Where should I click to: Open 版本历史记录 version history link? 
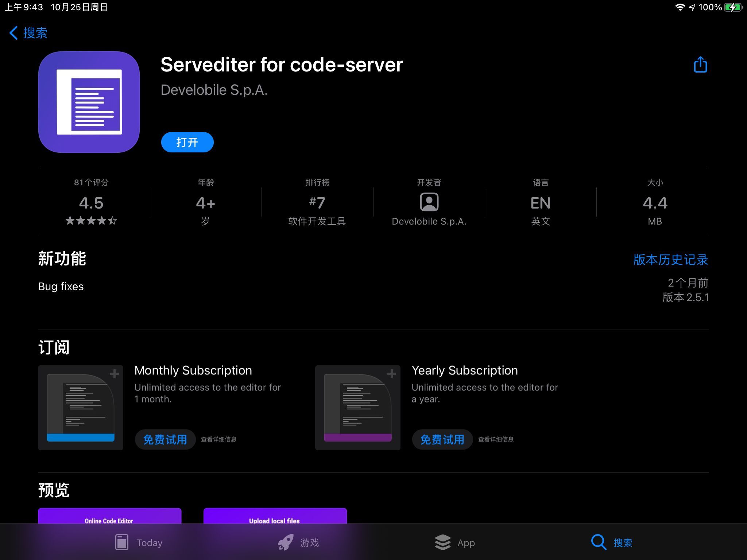pyautogui.click(x=670, y=260)
